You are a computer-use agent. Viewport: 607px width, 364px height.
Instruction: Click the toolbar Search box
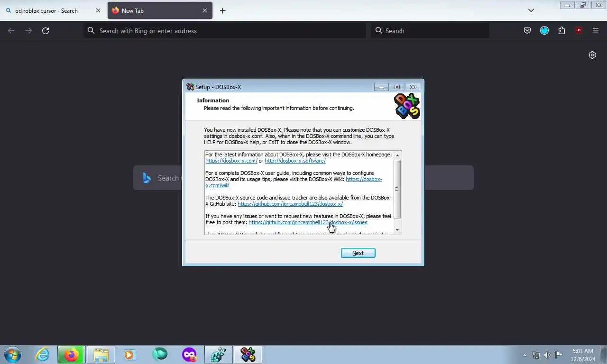430,31
